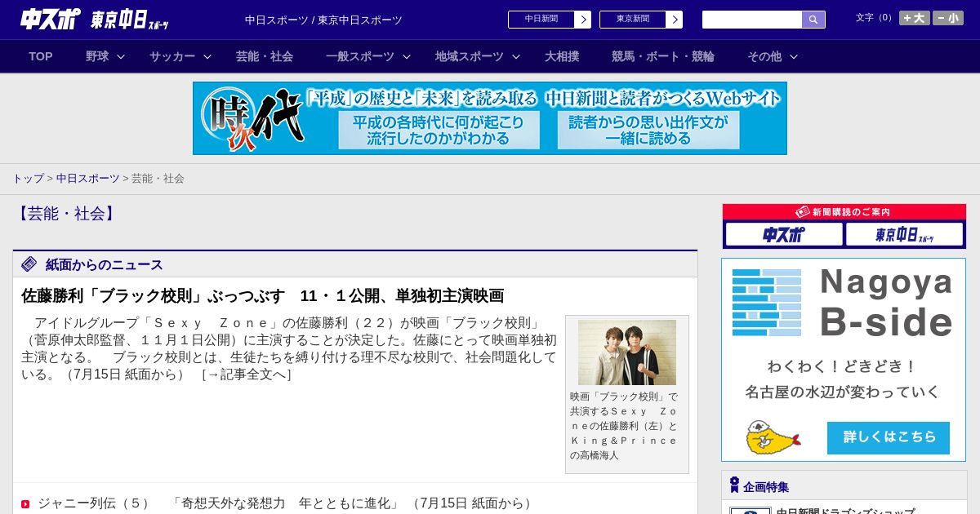Expand the 一般スポーツ dropdown chevron
Image resolution: width=980 pixels, height=514 pixels.
pyautogui.click(x=407, y=56)
